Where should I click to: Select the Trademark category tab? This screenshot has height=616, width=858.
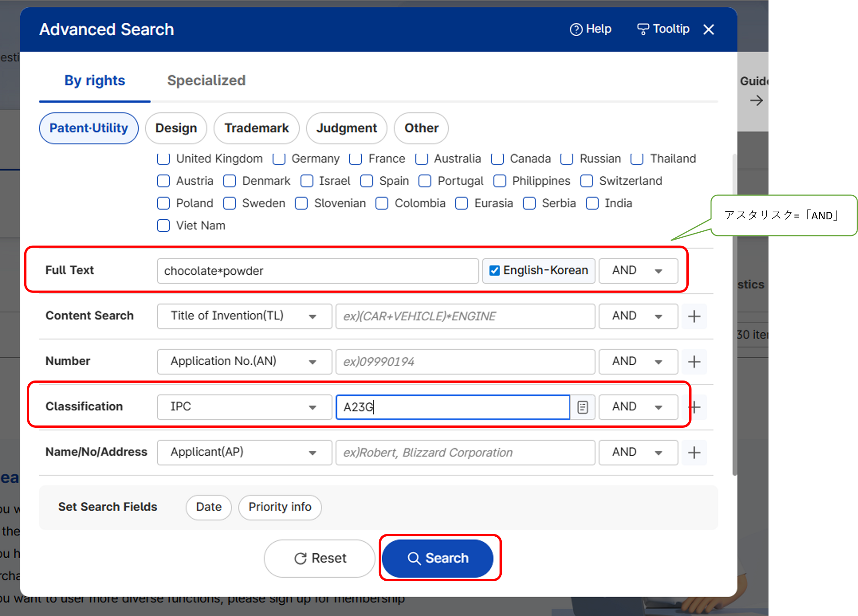click(x=256, y=128)
